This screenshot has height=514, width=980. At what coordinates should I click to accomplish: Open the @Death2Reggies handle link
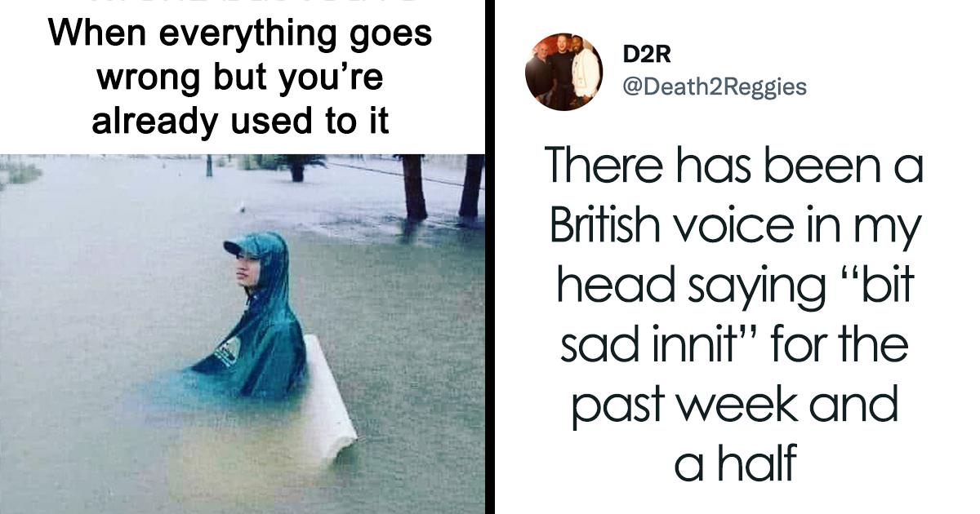pos(715,87)
